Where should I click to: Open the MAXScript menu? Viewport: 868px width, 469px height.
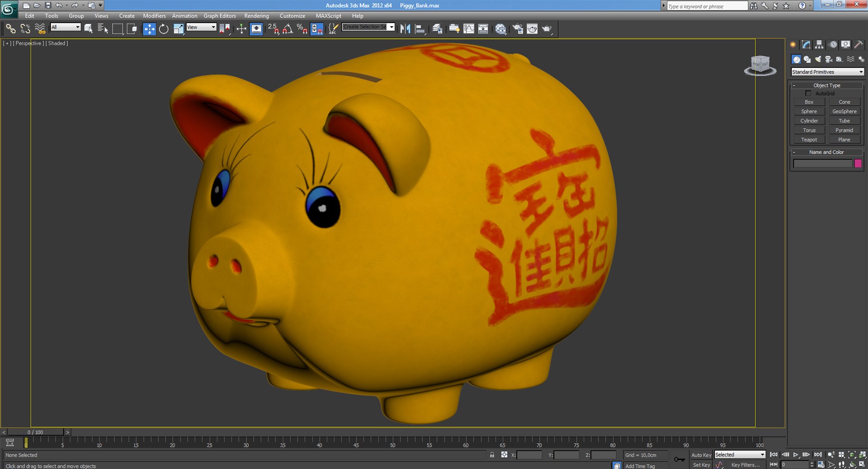pyautogui.click(x=329, y=16)
